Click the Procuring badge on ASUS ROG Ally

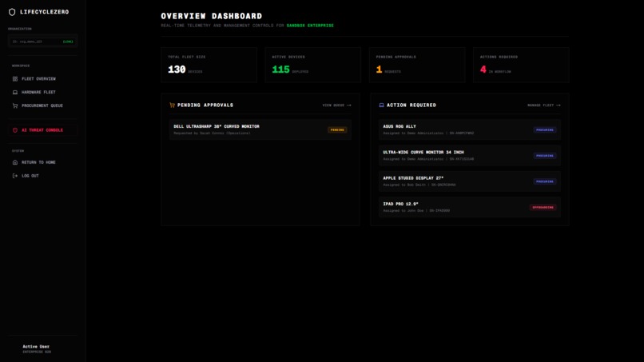pos(545,129)
